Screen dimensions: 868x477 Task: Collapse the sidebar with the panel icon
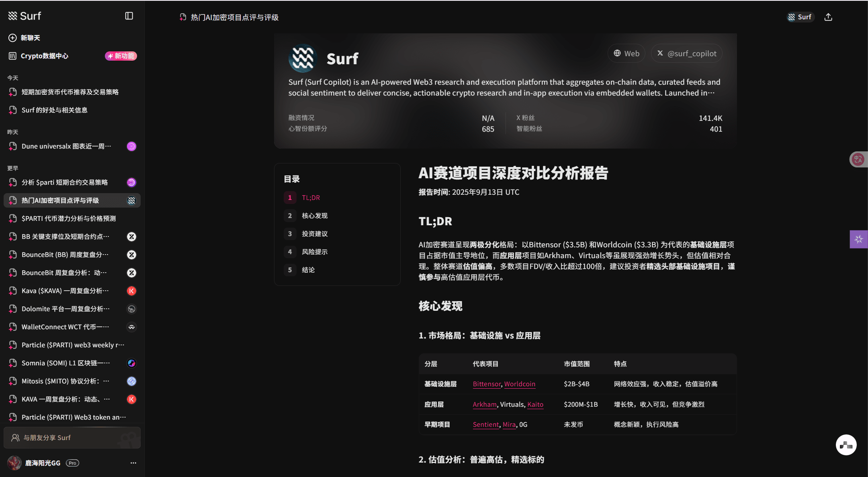(129, 16)
